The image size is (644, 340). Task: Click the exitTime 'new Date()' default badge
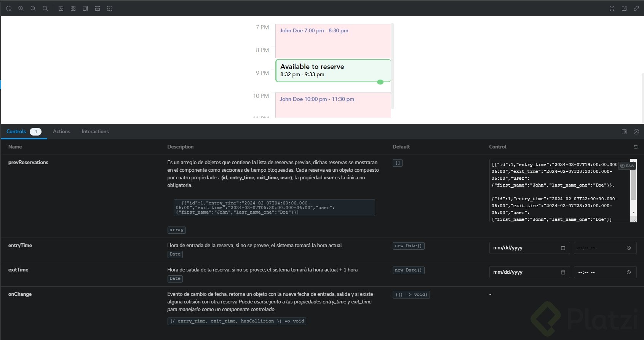(x=409, y=270)
